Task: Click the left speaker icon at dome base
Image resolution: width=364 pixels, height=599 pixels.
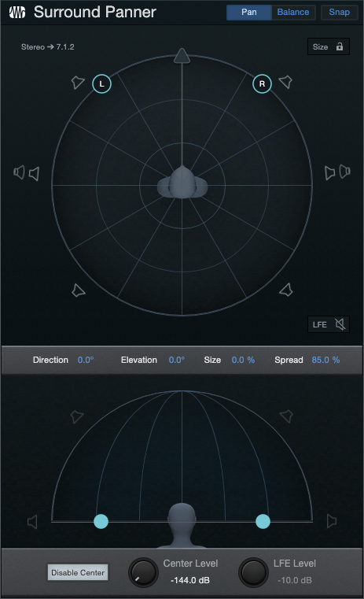Action: 32,522
